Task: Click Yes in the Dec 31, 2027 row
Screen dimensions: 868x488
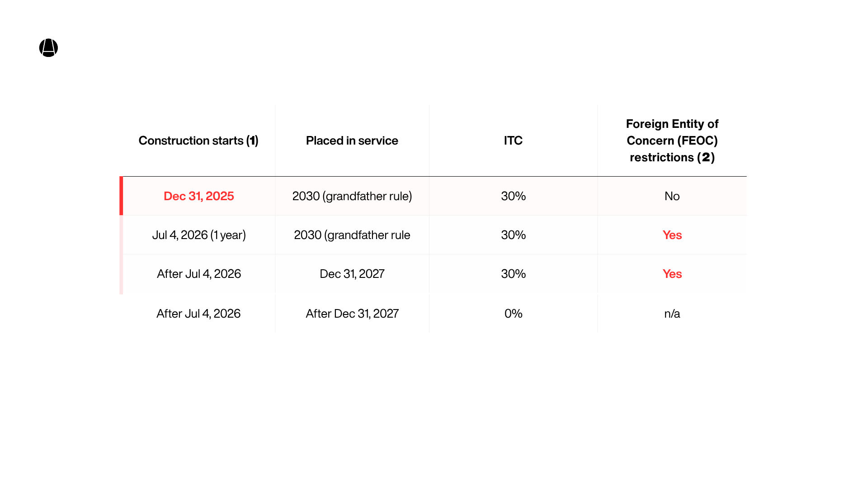Action: click(x=672, y=274)
